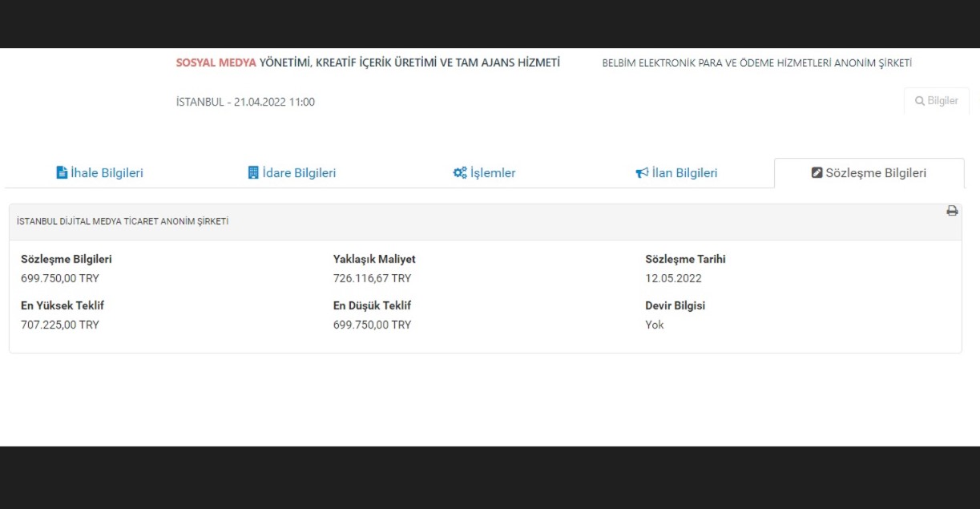Click the gears icon beside İşlemler
The height and width of the screenshot is (509, 980).
click(460, 173)
